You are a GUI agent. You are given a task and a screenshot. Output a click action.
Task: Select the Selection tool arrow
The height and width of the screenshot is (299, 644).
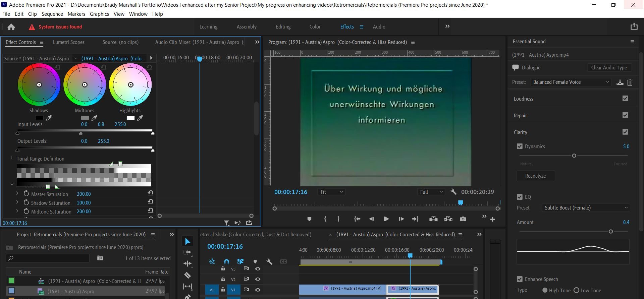187,241
